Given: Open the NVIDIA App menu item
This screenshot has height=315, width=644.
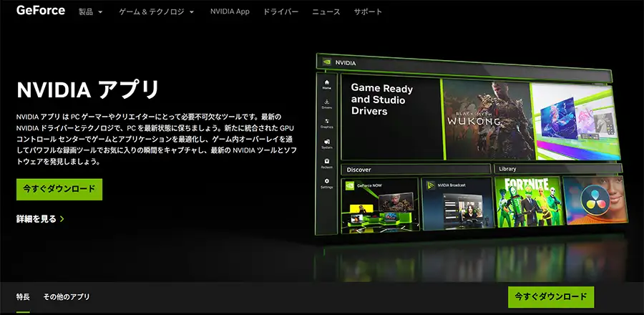Looking at the screenshot, I should point(230,11).
